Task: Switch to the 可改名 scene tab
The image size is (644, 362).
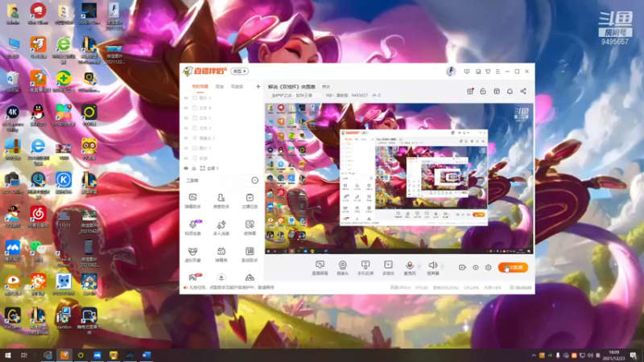Action: tap(237, 87)
